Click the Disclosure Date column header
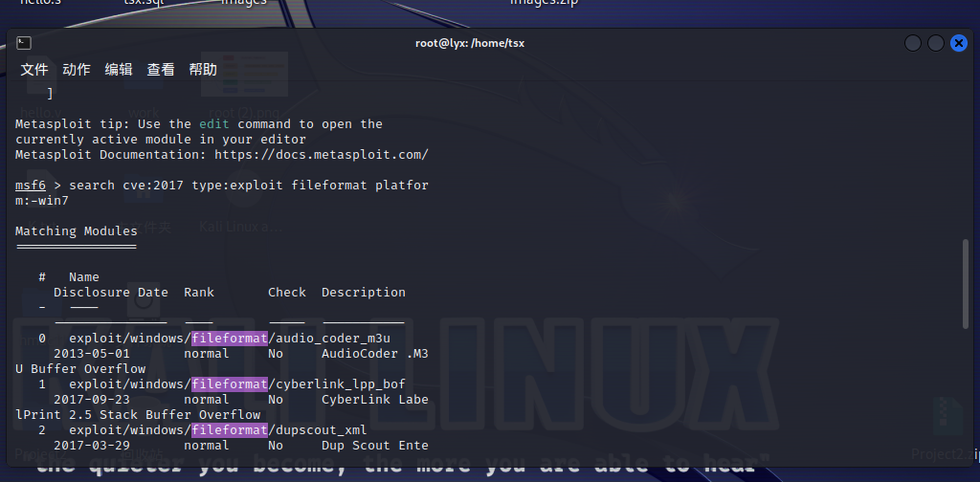 [111, 293]
